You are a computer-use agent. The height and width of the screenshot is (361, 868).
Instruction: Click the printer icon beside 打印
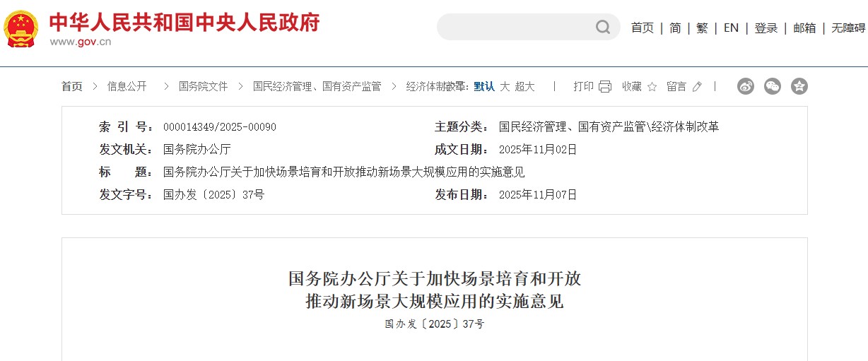[x=605, y=87]
